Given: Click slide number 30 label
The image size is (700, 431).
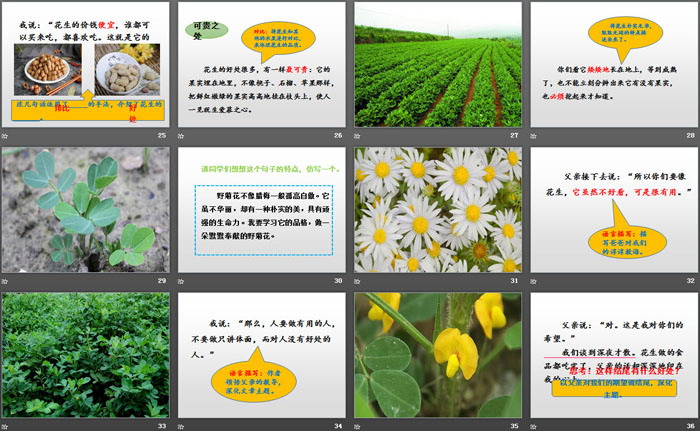Looking at the screenshot, I should (338, 280).
